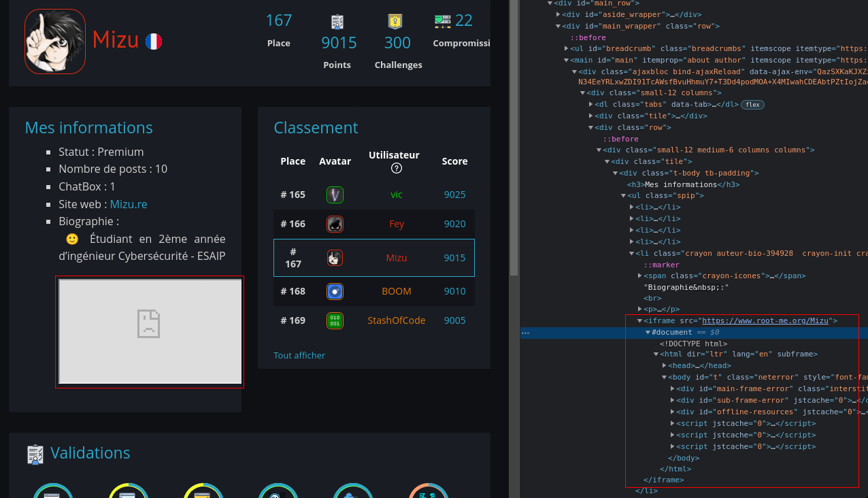Click Nombre de posts : 10

[113, 169]
